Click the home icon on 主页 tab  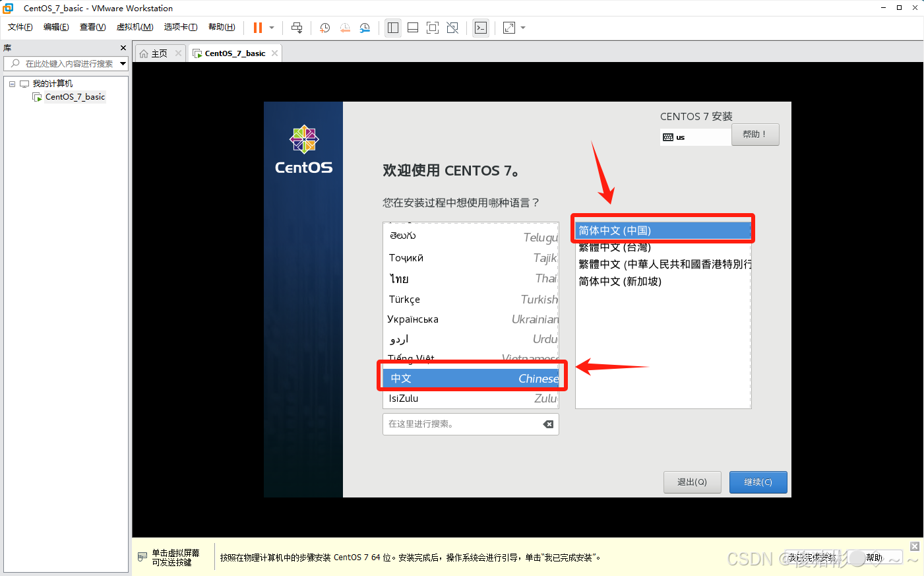144,53
